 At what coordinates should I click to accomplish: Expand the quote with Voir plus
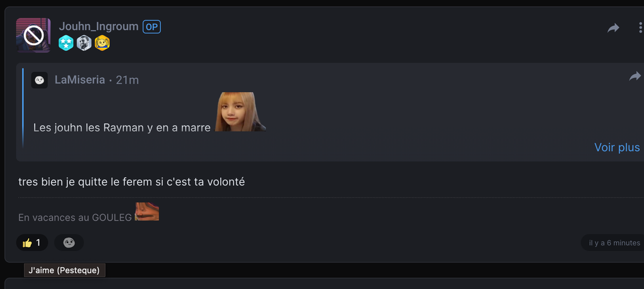click(x=617, y=148)
